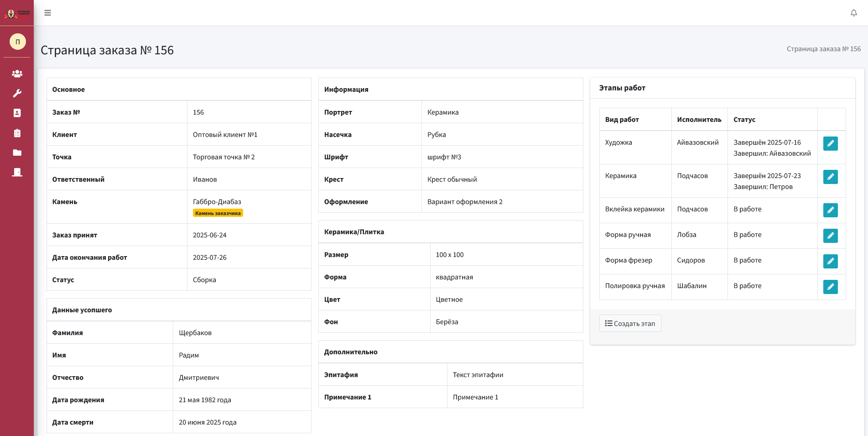Open the address book sidebar icon
868x436 pixels.
[17, 113]
